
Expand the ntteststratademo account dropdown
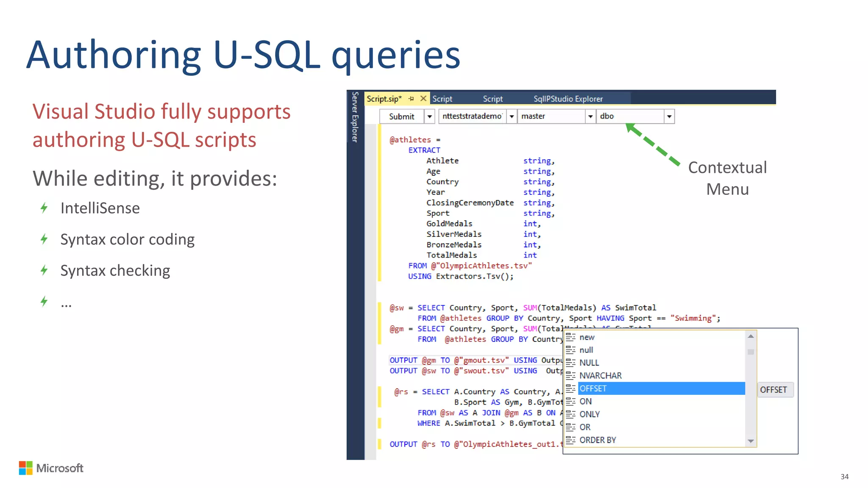(512, 116)
